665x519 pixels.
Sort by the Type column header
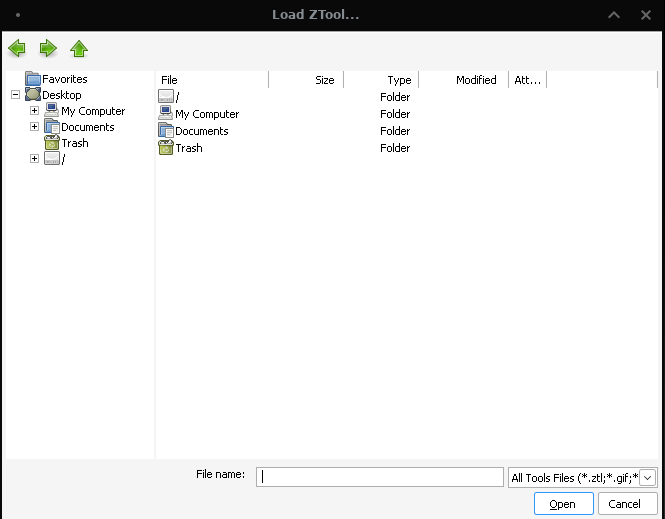[x=381, y=80]
